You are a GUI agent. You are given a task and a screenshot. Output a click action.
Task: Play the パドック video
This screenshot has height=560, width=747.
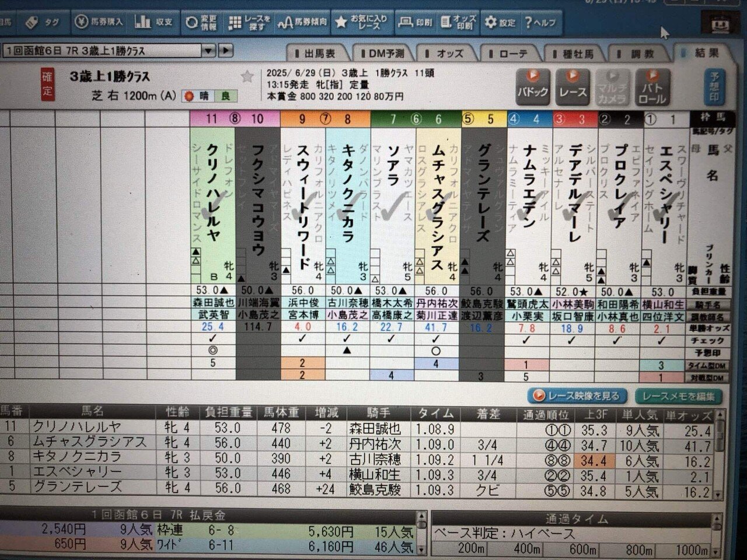click(532, 86)
